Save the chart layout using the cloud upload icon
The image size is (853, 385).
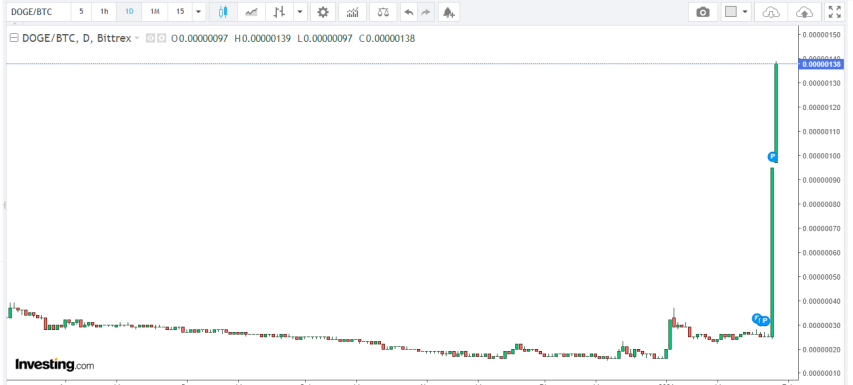click(x=805, y=12)
